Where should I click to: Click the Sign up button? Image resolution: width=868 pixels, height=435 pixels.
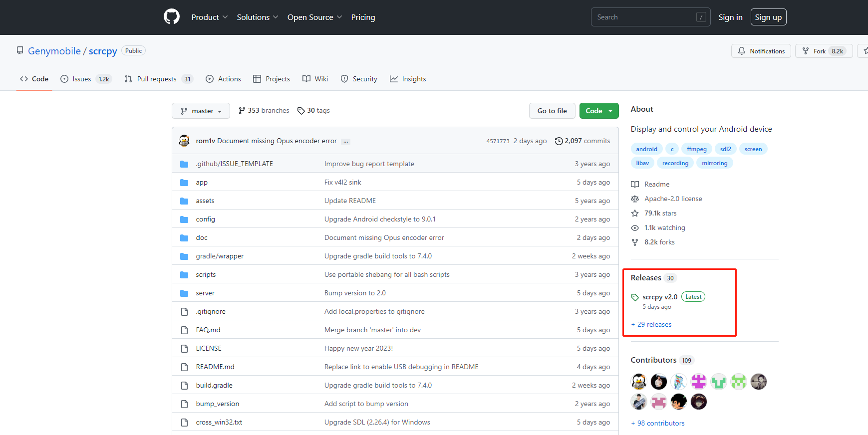tap(768, 17)
